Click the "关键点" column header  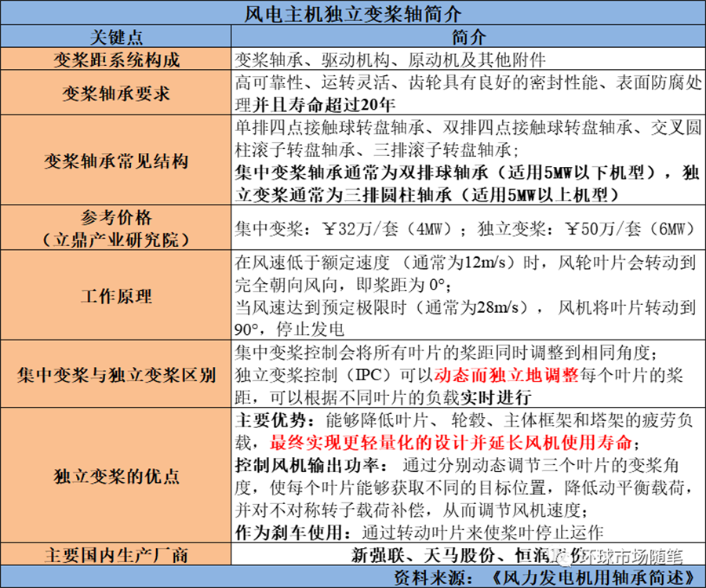(x=116, y=36)
